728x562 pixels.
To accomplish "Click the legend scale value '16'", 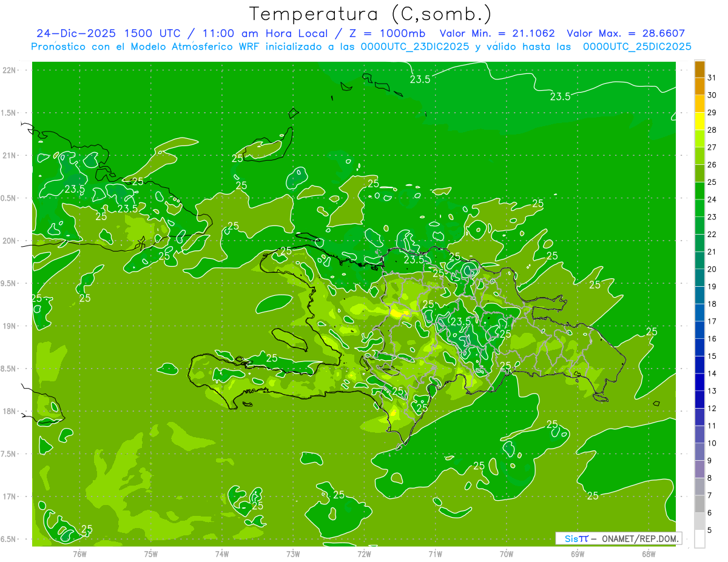I will click(712, 339).
